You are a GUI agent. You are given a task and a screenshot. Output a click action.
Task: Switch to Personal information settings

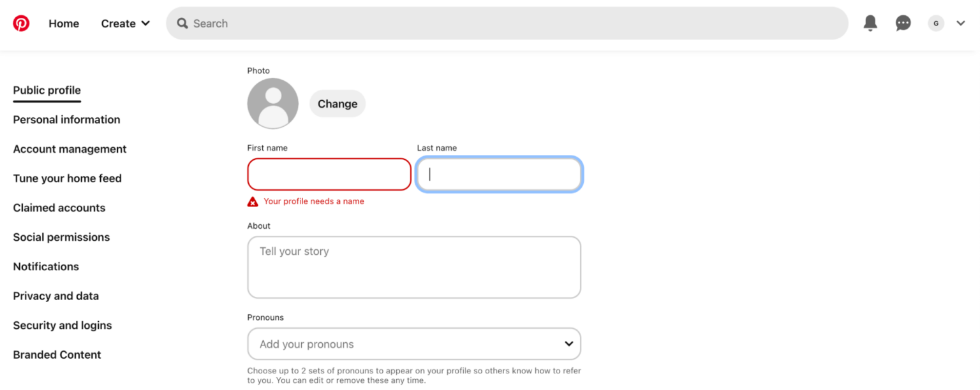pyautogui.click(x=66, y=119)
